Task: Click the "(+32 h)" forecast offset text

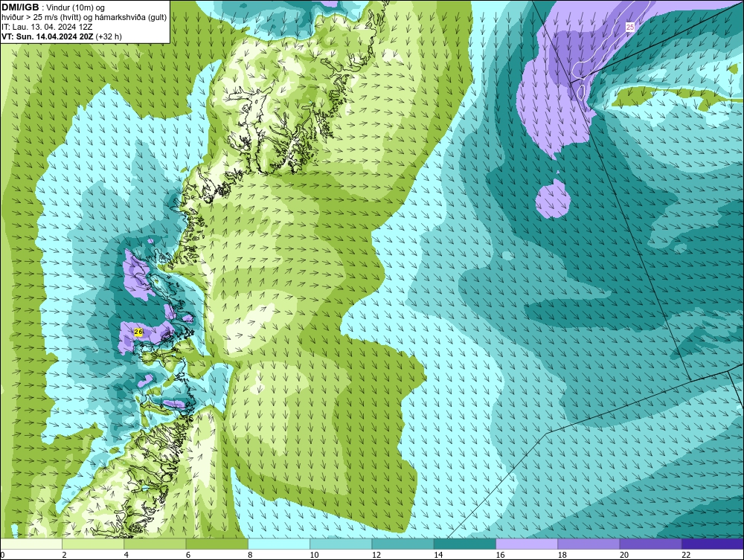Action: tap(109, 36)
